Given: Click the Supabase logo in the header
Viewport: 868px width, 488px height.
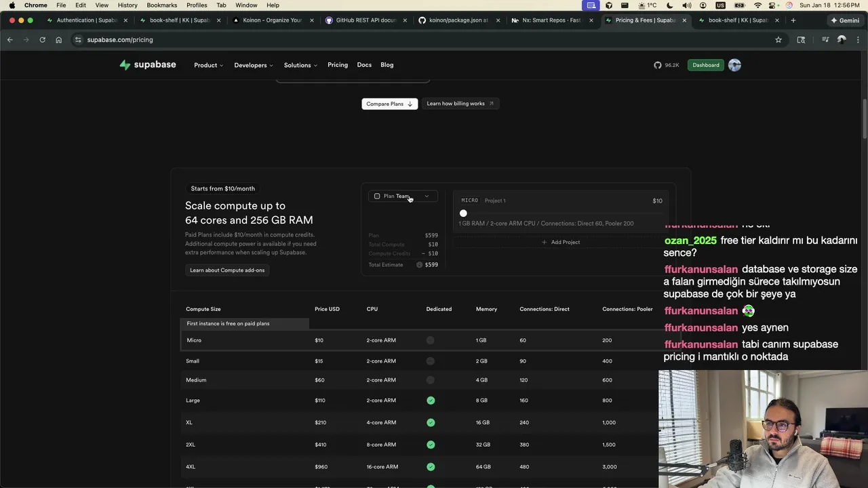Looking at the screenshot, I should coord(148,65).
